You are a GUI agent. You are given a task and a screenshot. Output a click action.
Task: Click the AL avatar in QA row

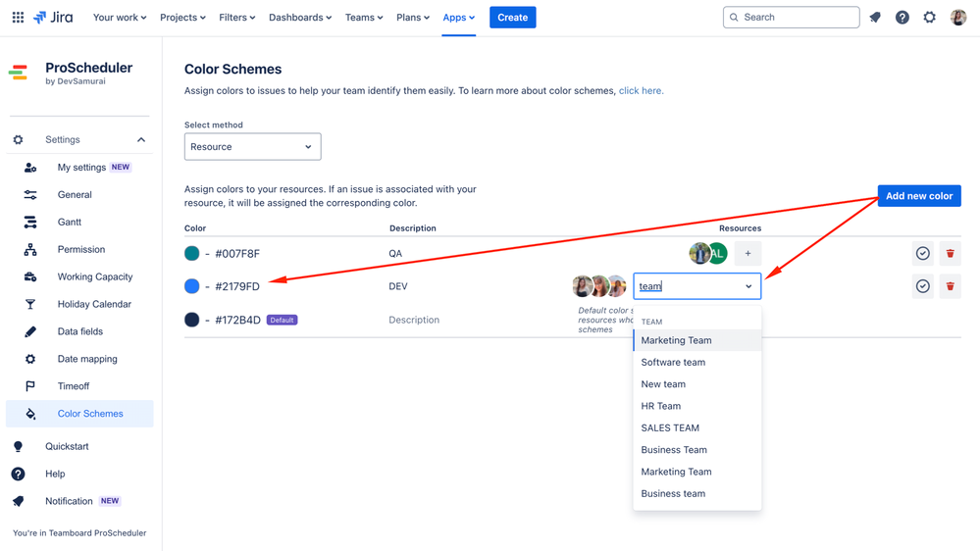tap(717, 254)
